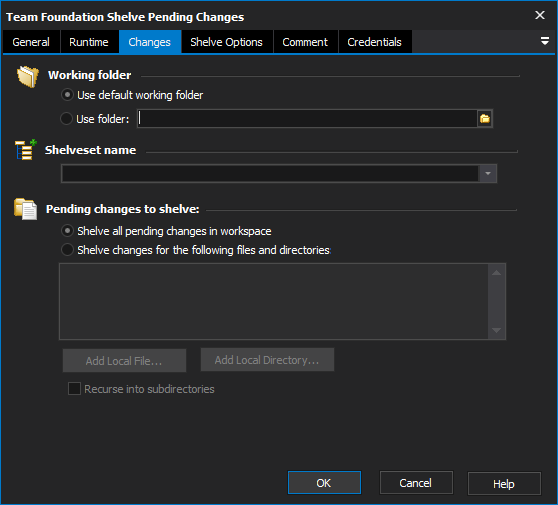Click Add Local Directory button
Screen dimensions: 558x505
(267, 360)
